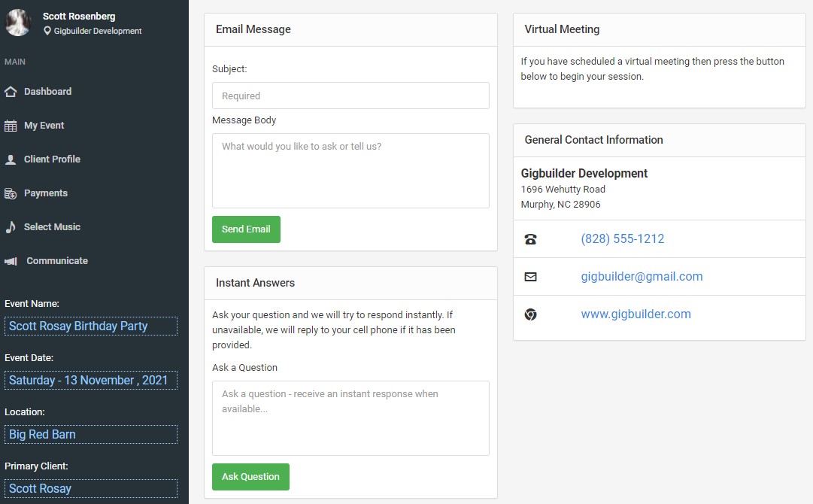
Task: Open the gigbuilder@gmail.com email link
Action: 642,277
